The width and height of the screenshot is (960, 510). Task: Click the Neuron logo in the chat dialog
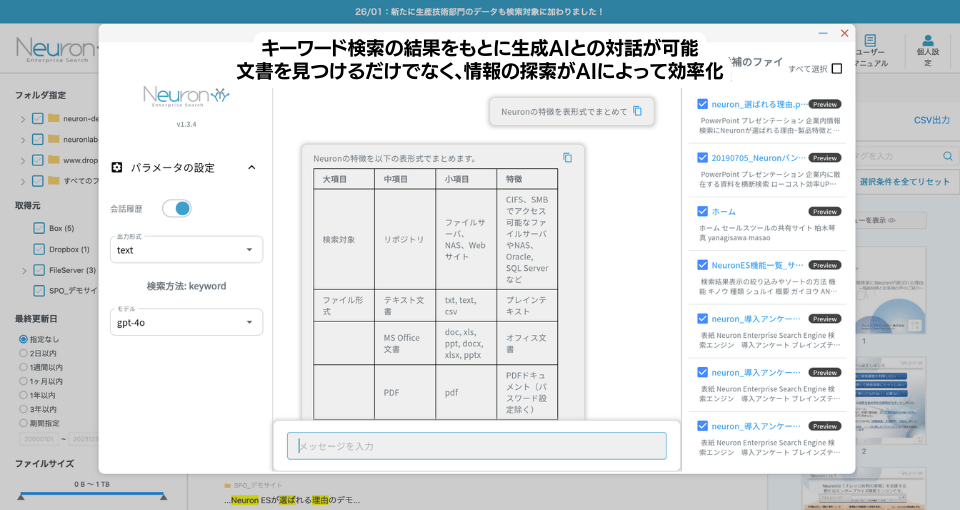point(186,97)
